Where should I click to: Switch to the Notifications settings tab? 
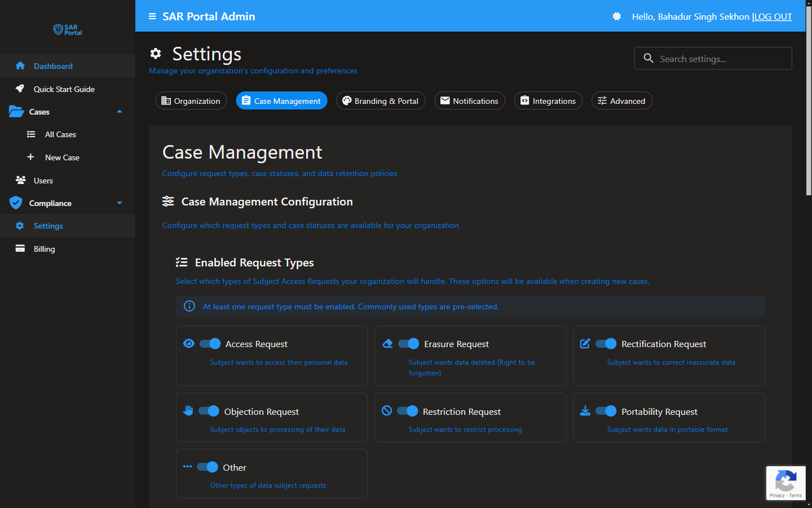click(470, 100)
